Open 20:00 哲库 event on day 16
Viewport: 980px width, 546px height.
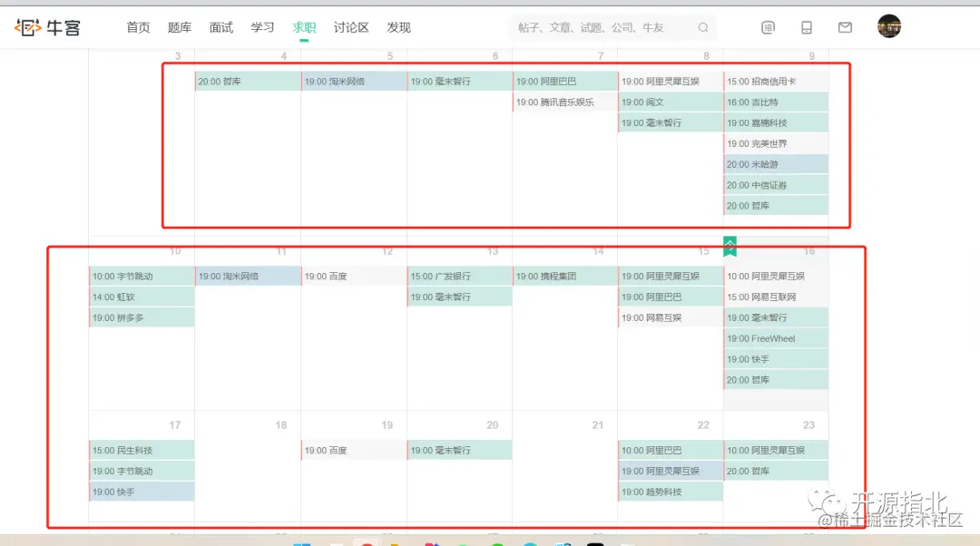pyautogui.click(x=776, y=380)
